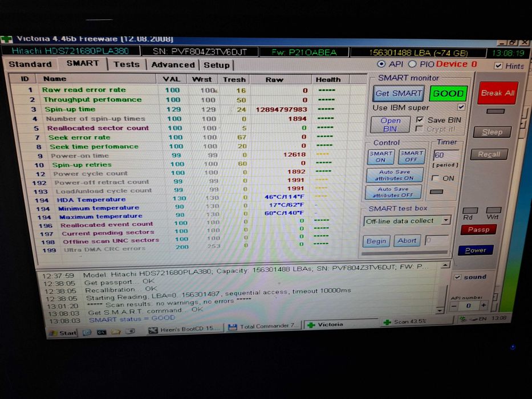Select the API access mode radio

coord(381,64)
